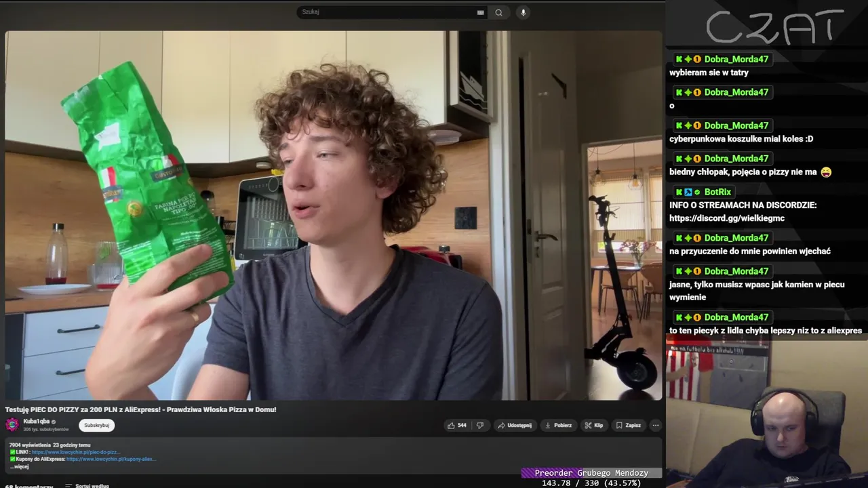Image resolution: width=868 pixels, height=488 pixels.
Task: Click the Preorder Grubego Mendozy progress bar
Action: coord(591,473)
